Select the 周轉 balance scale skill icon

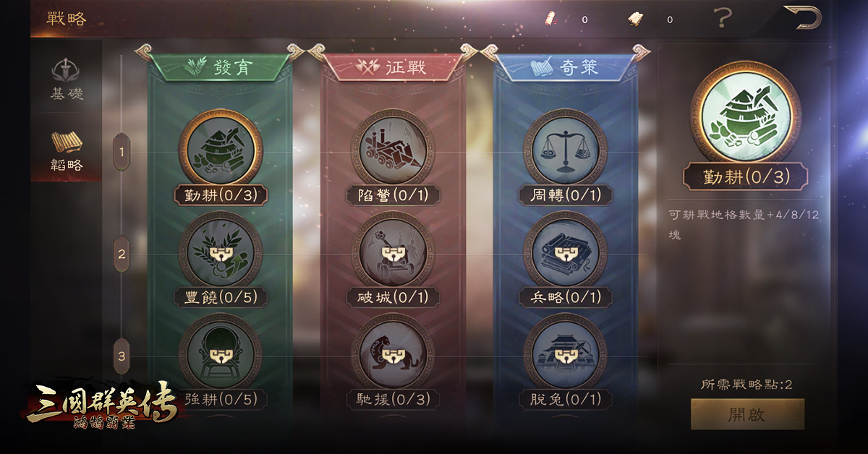point(565,150)
